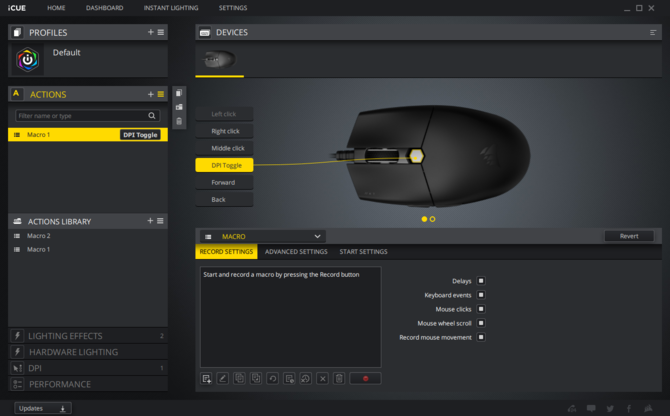The height and width of the screenshot is (416, 670).
Task: Add a new action with plus icon
Action: (x=150, y=94)
